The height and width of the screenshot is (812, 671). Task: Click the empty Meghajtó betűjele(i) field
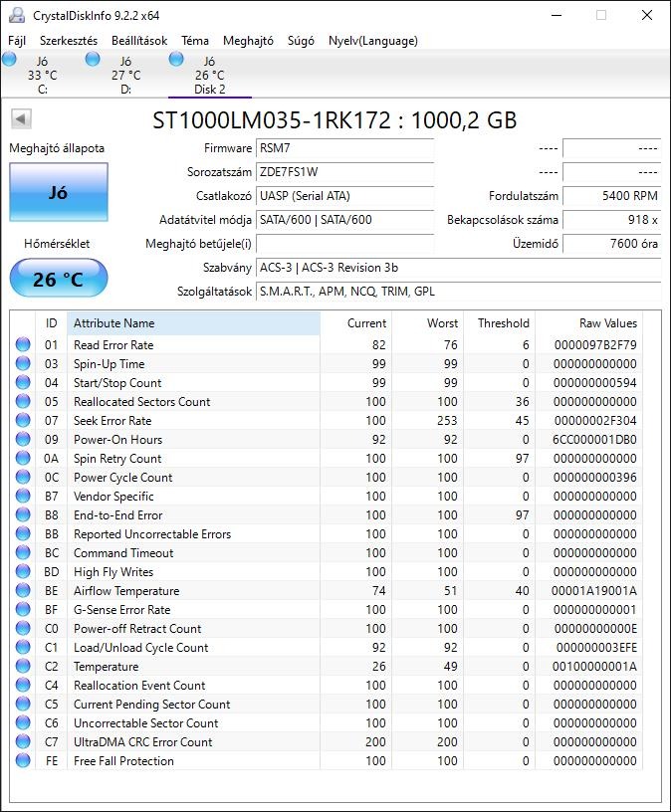pyautogui.click(x=344, y=244)
